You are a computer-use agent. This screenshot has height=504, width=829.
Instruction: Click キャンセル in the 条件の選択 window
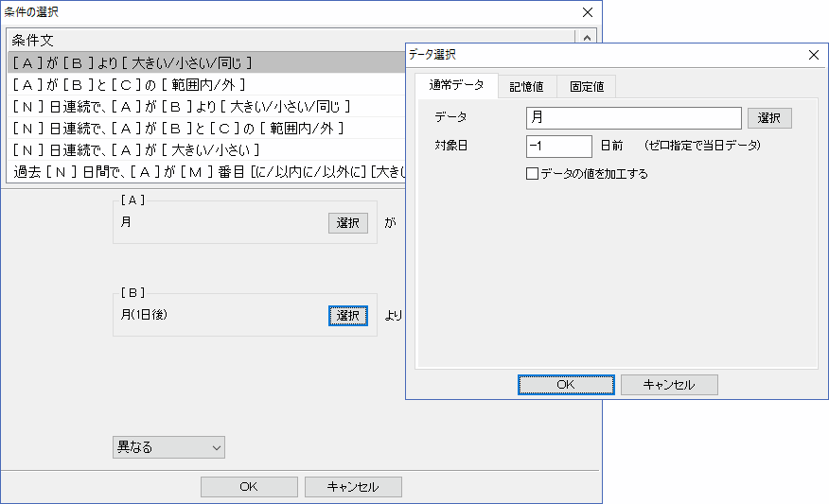pos(353,487)
